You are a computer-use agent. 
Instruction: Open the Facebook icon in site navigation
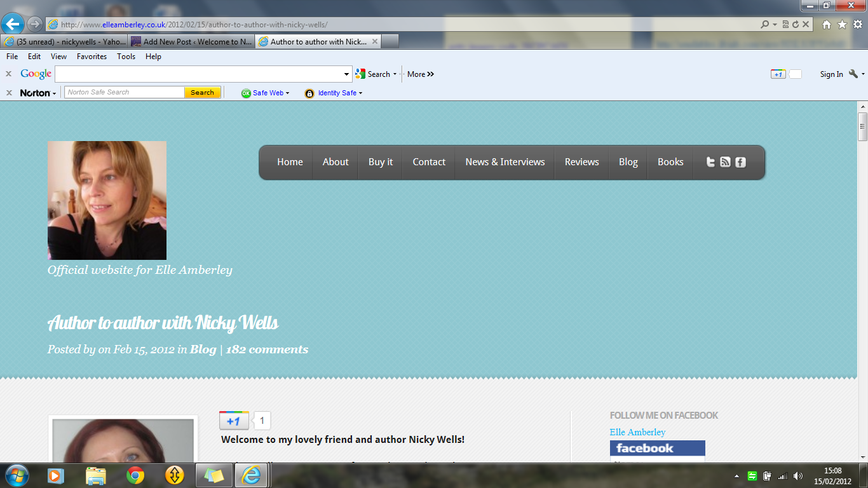(x=740, y=162)
